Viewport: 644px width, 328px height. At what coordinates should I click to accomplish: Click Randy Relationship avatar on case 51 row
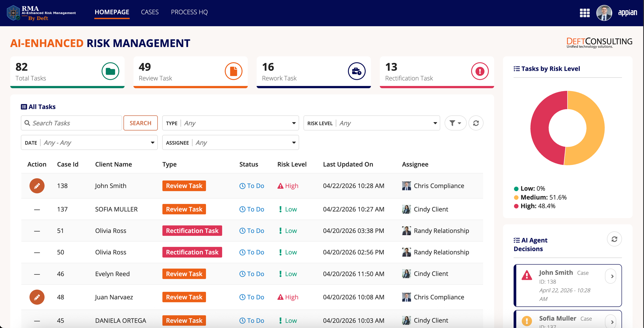click(407, 231)
